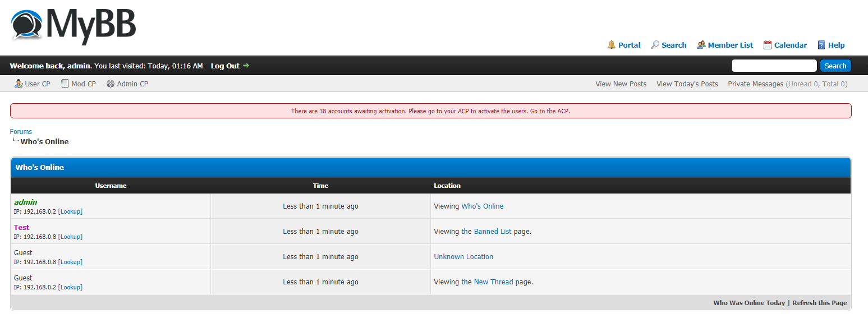The width and height of the screenshot is (868, 318).
Task: Open View New Posts
Action: coord(621,84)
